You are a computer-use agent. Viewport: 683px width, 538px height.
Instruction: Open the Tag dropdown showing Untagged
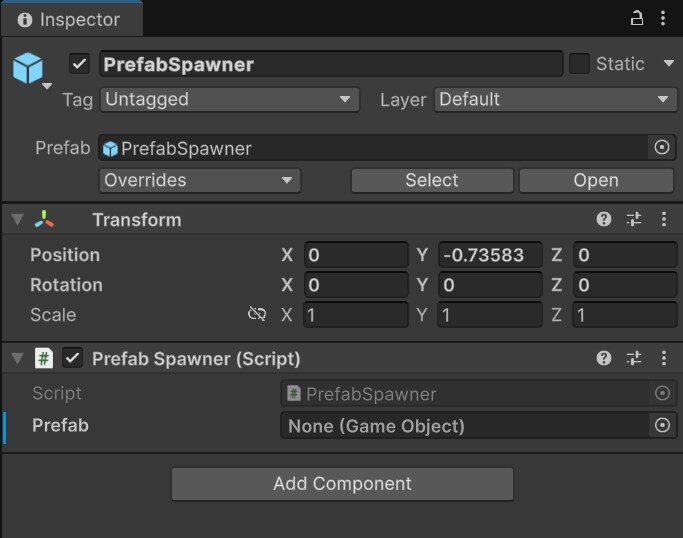[x=229, y=99]
